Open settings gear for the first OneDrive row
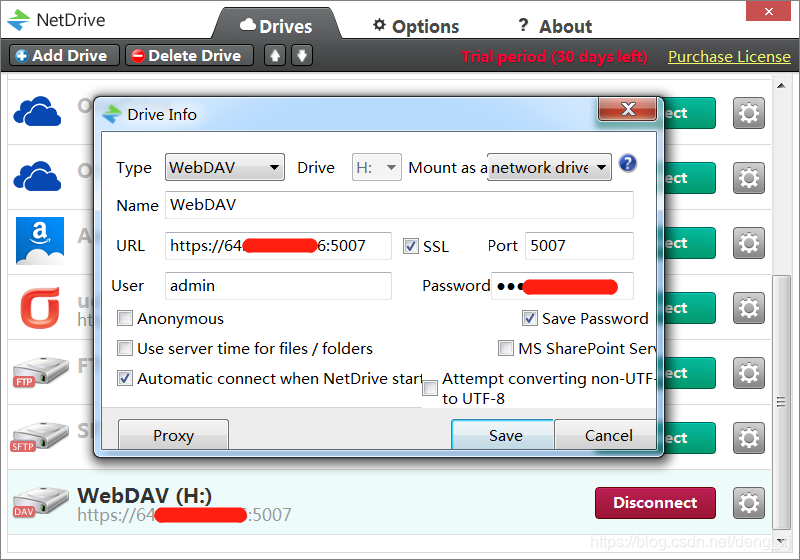The width and height of the screenshot is (800, 560). (x=748, y=113)
